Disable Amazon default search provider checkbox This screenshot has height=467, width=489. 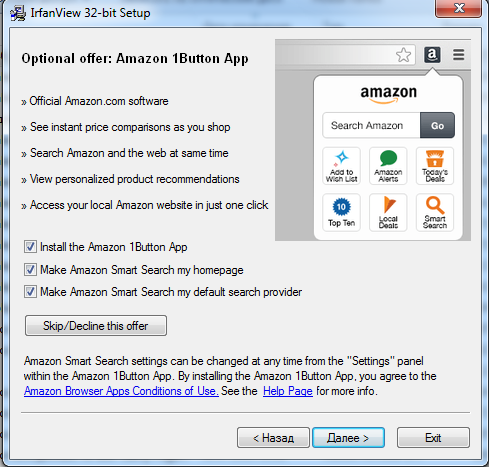(x=30, y=292)
